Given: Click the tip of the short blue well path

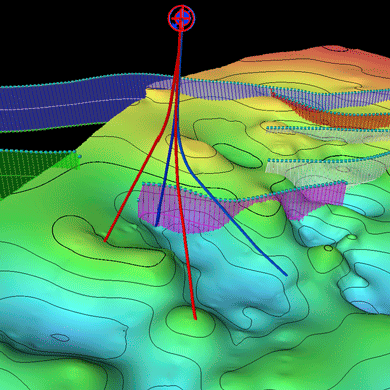Looking at the screenshot, I should click(x=156, y=225).
